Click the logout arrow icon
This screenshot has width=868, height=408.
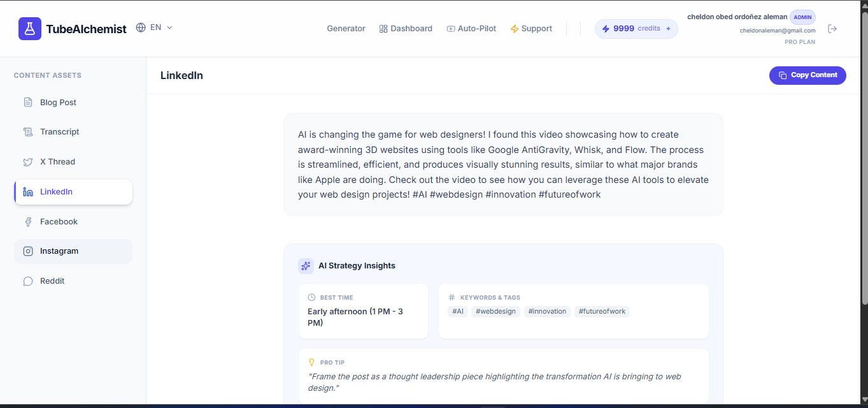pos(833,29)
